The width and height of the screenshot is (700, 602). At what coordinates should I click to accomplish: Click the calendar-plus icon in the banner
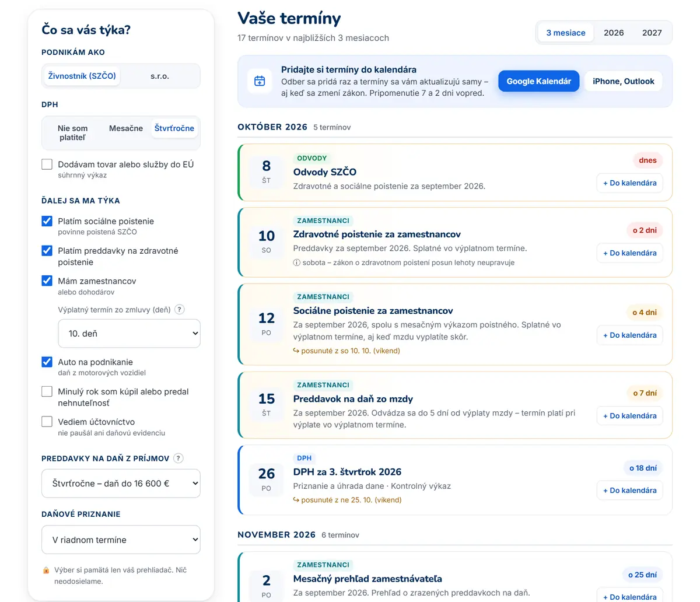click(x=260, y=81)
